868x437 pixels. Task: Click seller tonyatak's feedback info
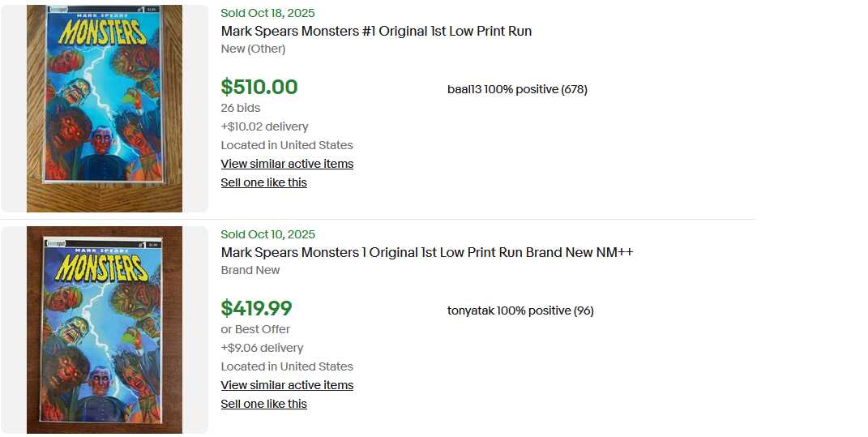pos(520,311)
